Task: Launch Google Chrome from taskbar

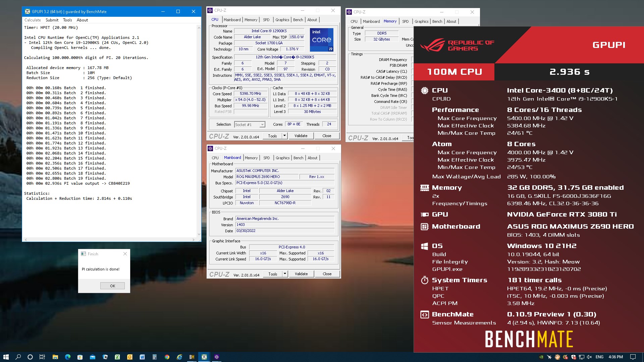Action: 167,357
